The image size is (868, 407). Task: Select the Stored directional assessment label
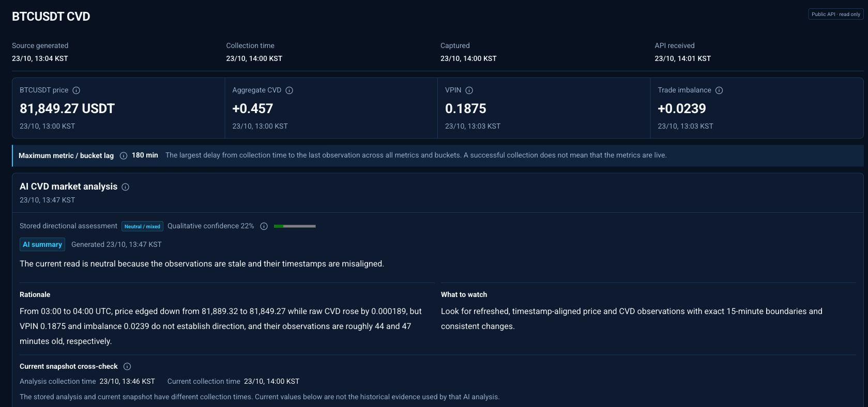click(68, 226)
